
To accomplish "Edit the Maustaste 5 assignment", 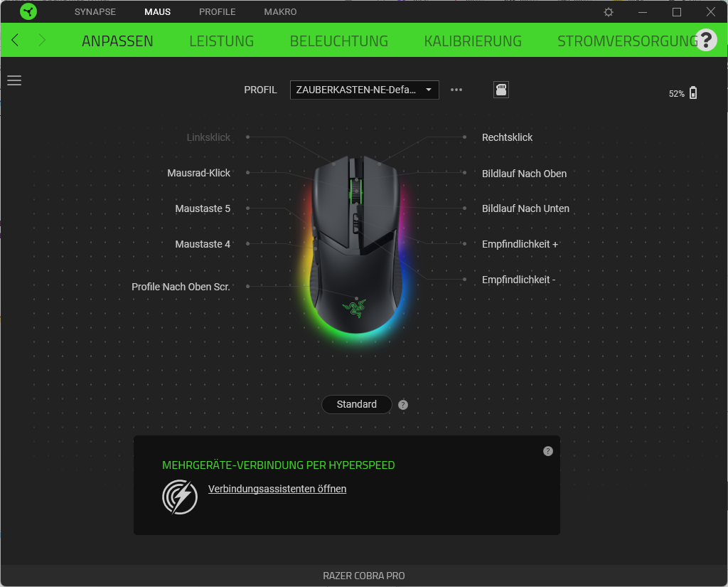I will point(203,208).
